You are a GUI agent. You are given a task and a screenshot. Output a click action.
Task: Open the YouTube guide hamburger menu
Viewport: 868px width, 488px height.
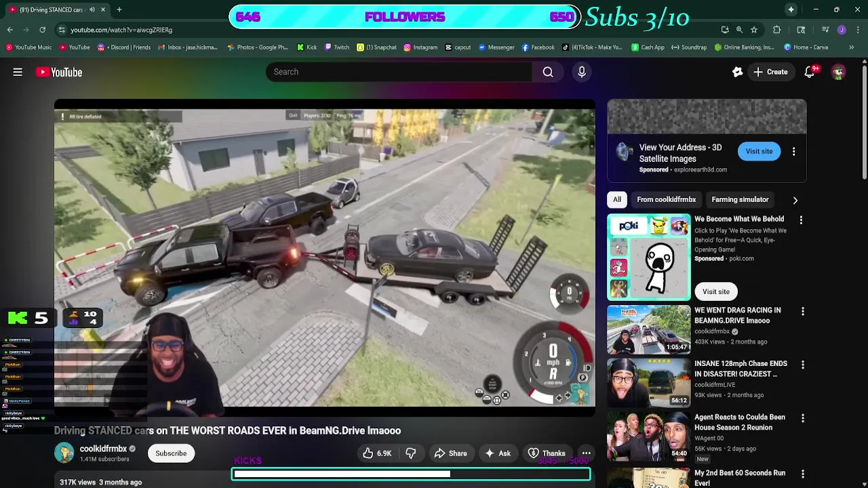(x=18, y=72)
